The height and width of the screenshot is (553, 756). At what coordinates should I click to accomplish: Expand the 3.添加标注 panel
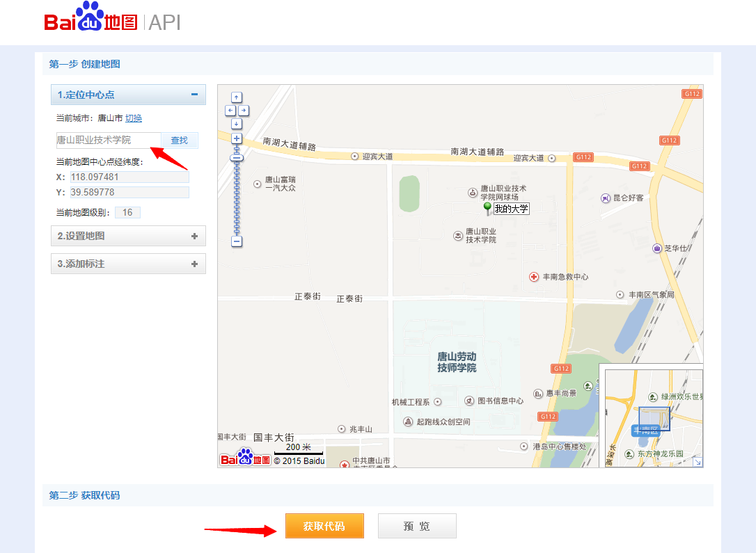128,264
